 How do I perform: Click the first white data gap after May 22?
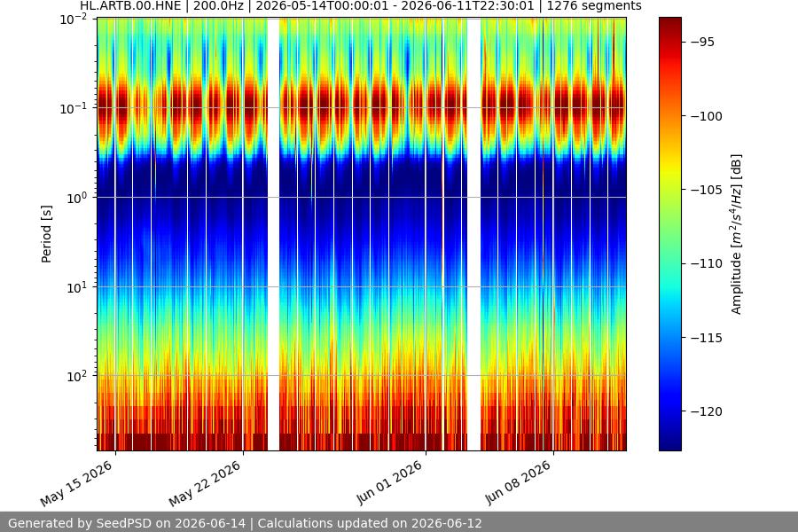(x=273, y=234)
